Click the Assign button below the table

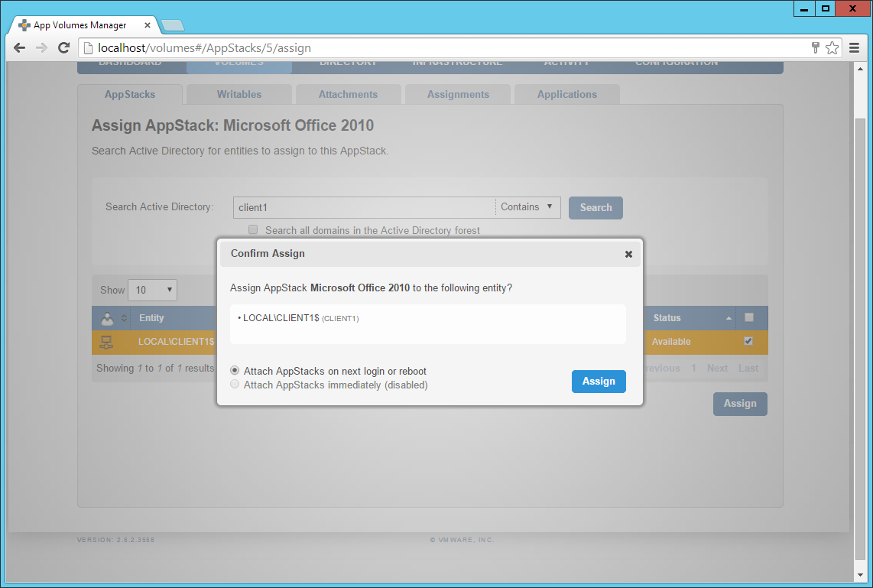[740, 404]
